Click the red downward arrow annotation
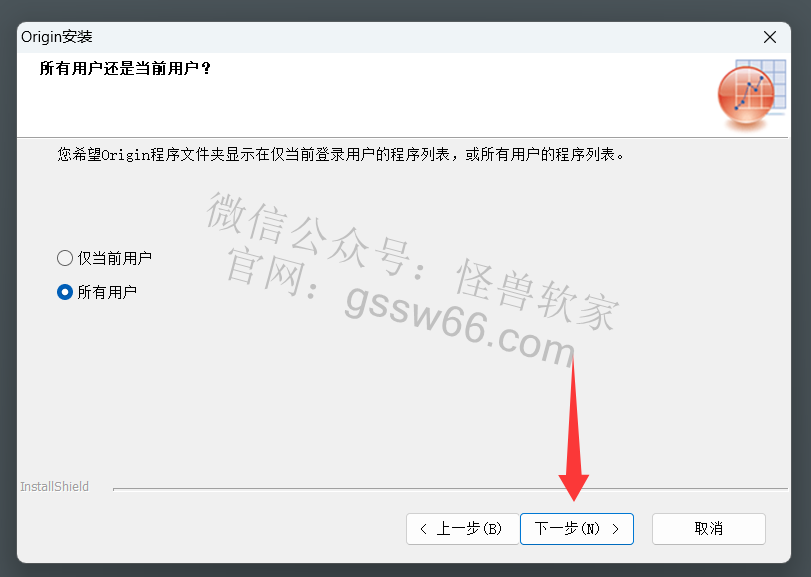The width and height of the screenshot is (811, 577). pos(574,427)
